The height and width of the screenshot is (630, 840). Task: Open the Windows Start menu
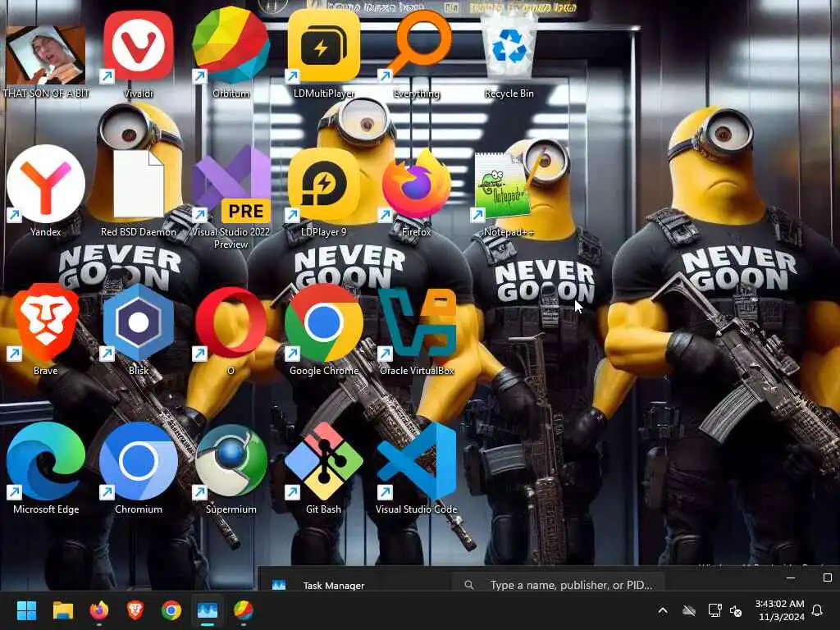coord(26,610)
